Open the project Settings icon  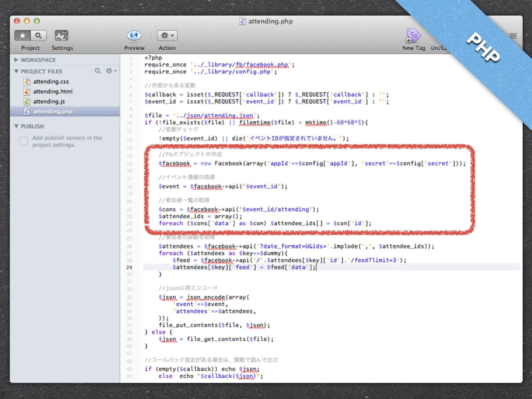pyautogui.click(x=62, y=36)
